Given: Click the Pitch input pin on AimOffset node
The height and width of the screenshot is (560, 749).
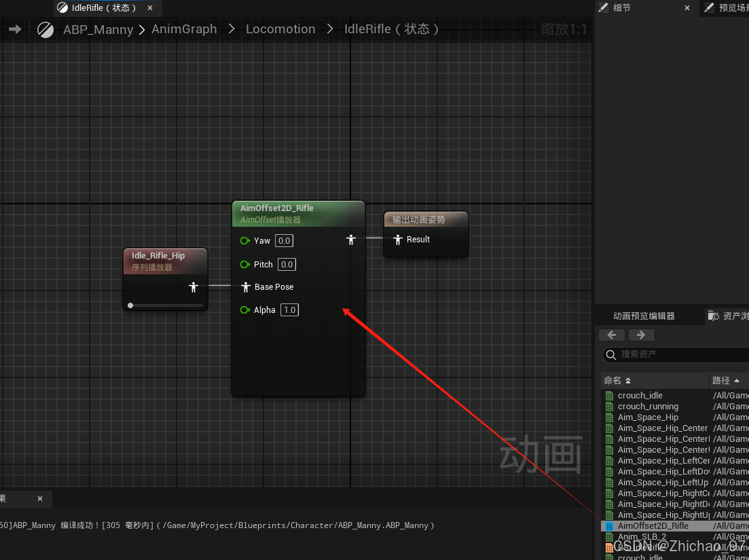Looking at the screenshot, I should pos(245,265).
